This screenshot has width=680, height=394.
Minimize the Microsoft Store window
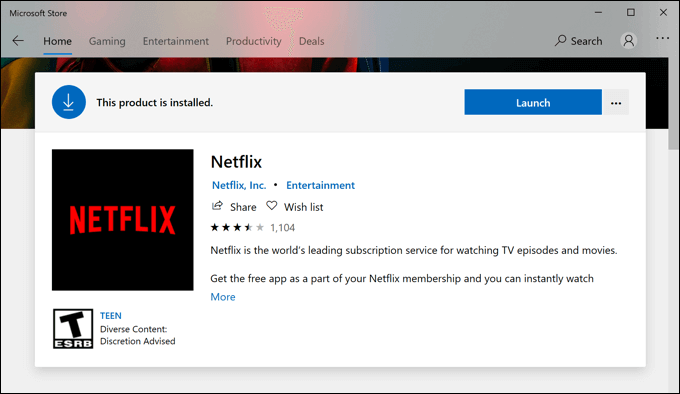(598, 13)
